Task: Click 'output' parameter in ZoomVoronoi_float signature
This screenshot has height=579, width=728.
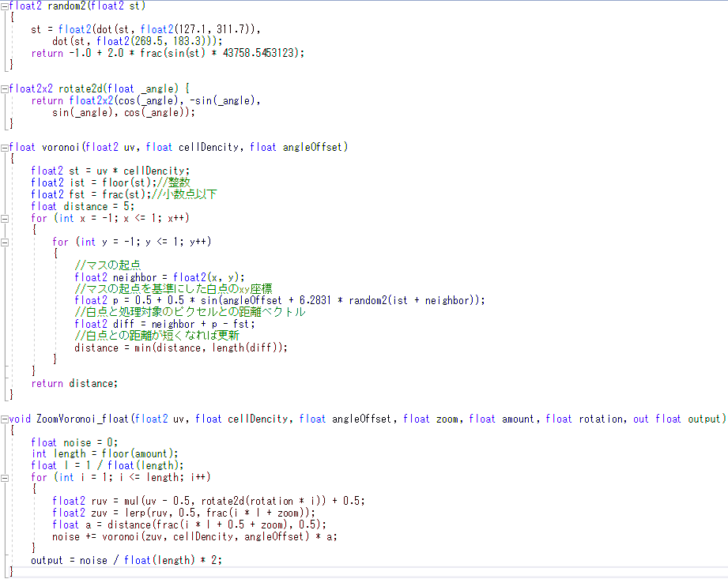Action: [703, 419]
